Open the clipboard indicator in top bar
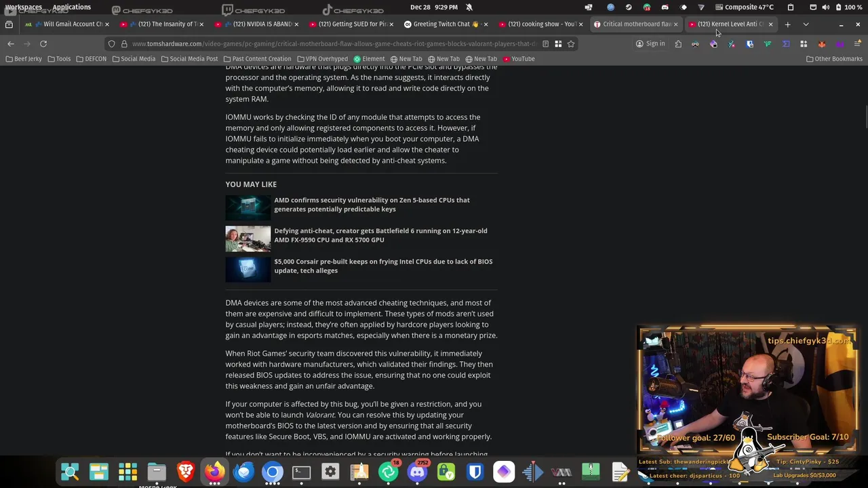Screen dimensions: 868x488 (x=790, y=7)
